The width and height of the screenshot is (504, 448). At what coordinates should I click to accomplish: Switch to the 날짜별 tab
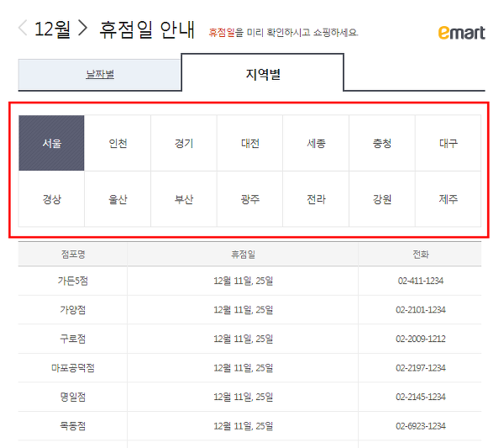click(x=100, y=74)
